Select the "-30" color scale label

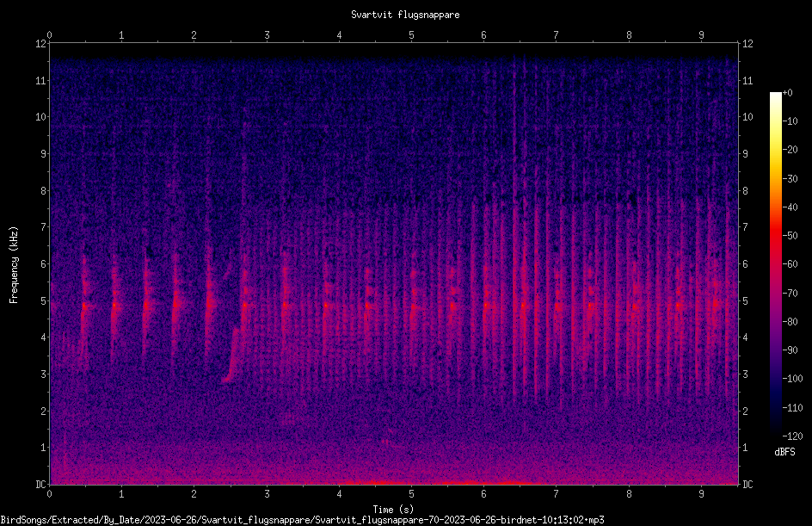(x=790, y=179)
